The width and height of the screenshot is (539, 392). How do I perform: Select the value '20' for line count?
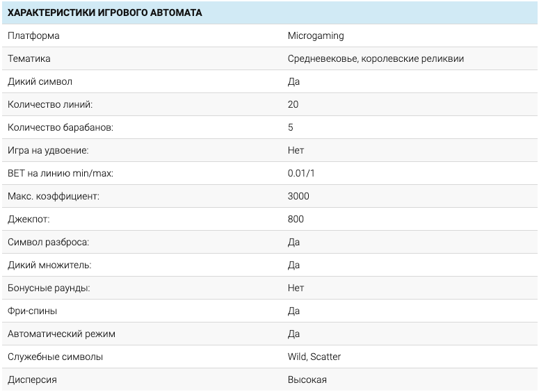pos(293,104)
